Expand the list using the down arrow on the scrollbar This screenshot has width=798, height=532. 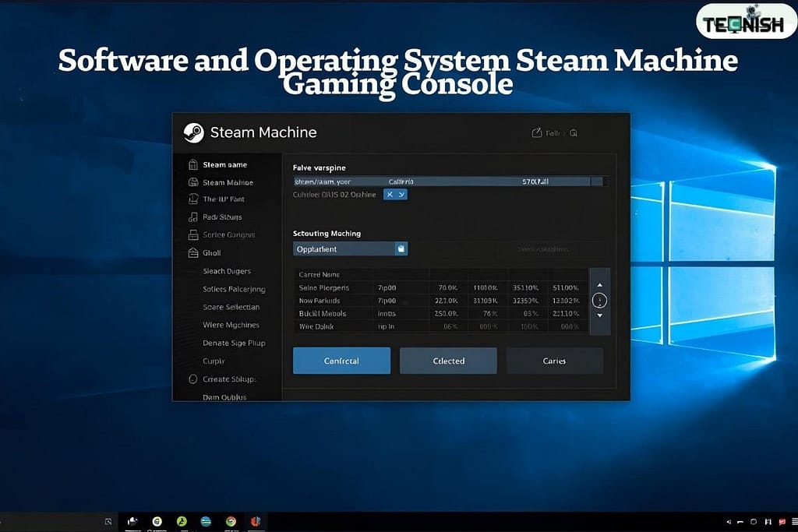point(600,315)
